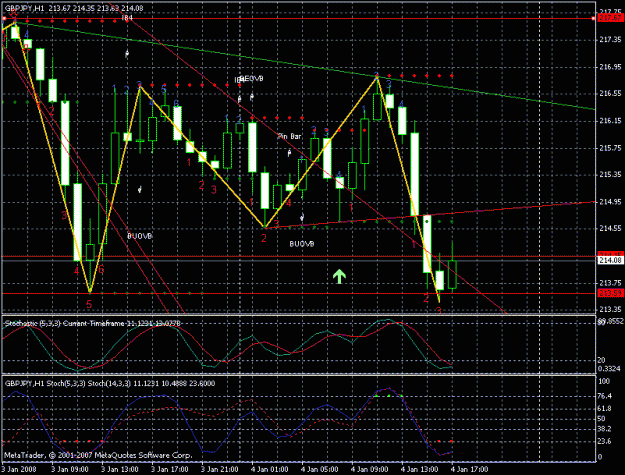625x475 pixels.
Task: Click the 100 level on the lower indicator scale
Action: coord(604,381)
